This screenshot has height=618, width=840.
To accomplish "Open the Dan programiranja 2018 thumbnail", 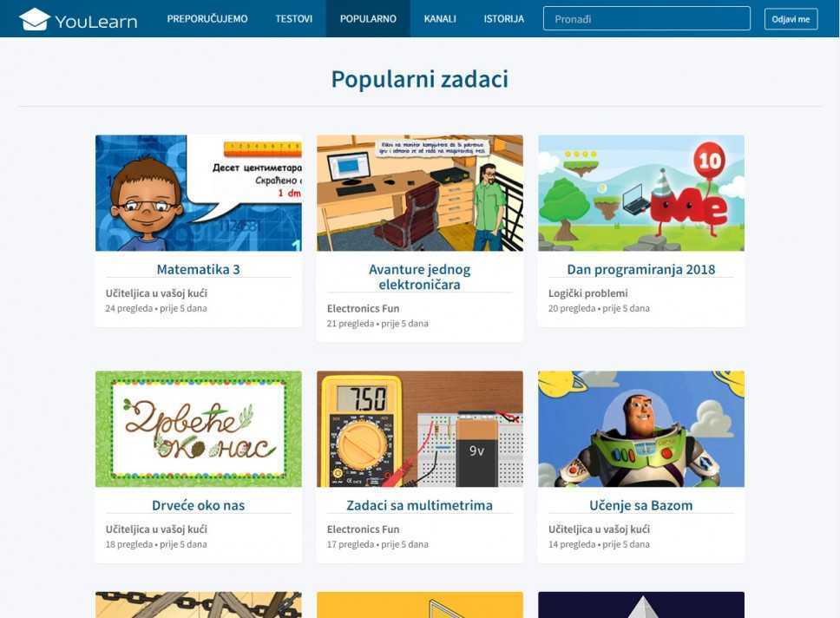I will coord(641,193).
